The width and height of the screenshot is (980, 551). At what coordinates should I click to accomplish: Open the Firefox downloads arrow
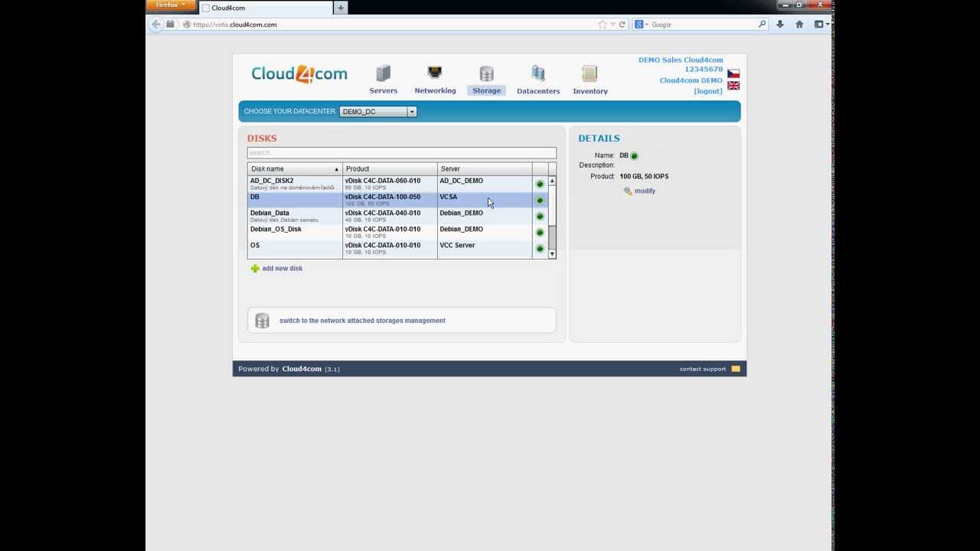779,24
